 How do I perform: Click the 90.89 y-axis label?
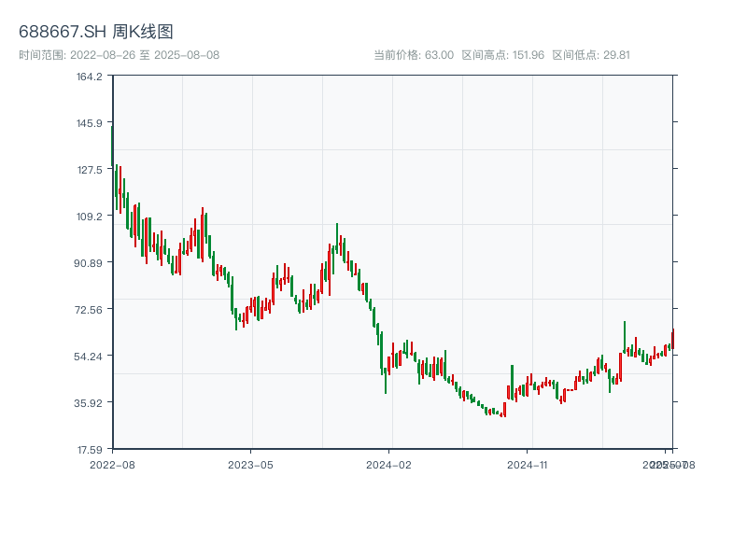(x=90, y=262)
